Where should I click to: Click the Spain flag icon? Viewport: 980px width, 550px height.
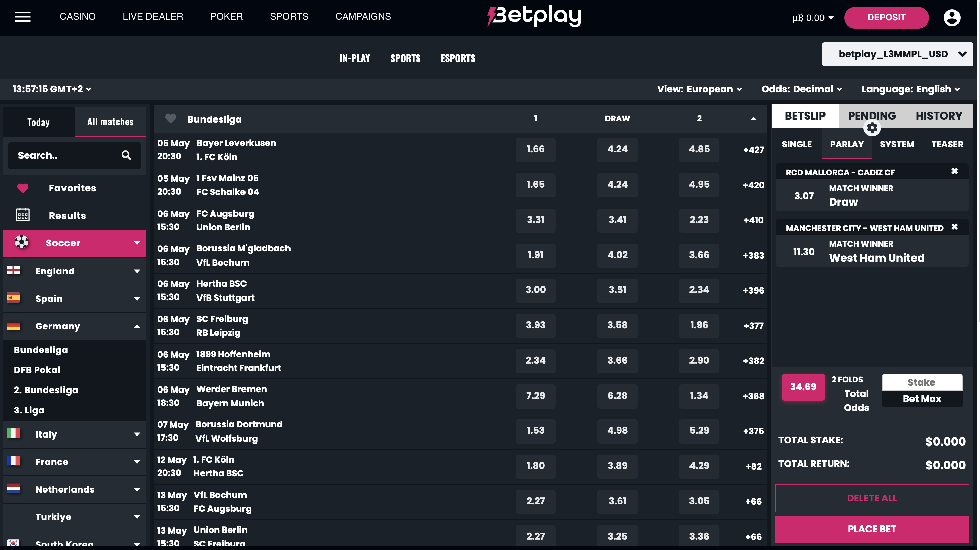click(x=13, y=298)
